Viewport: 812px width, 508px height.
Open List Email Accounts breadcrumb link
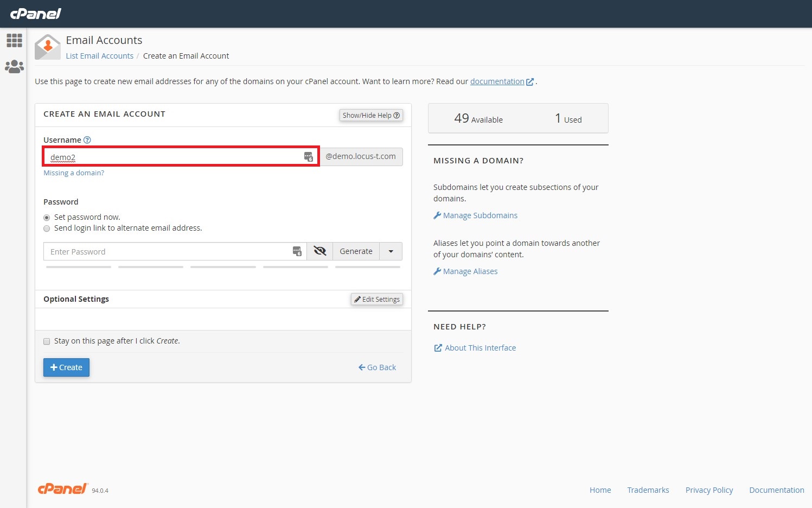tap(100, 56)
